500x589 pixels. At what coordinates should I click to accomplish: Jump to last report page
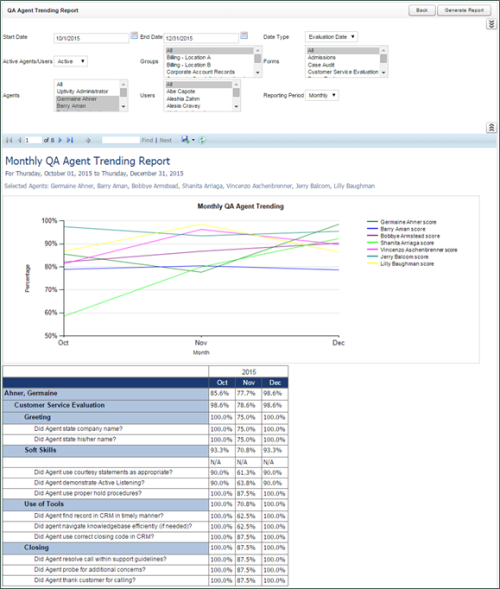point(70,140)
